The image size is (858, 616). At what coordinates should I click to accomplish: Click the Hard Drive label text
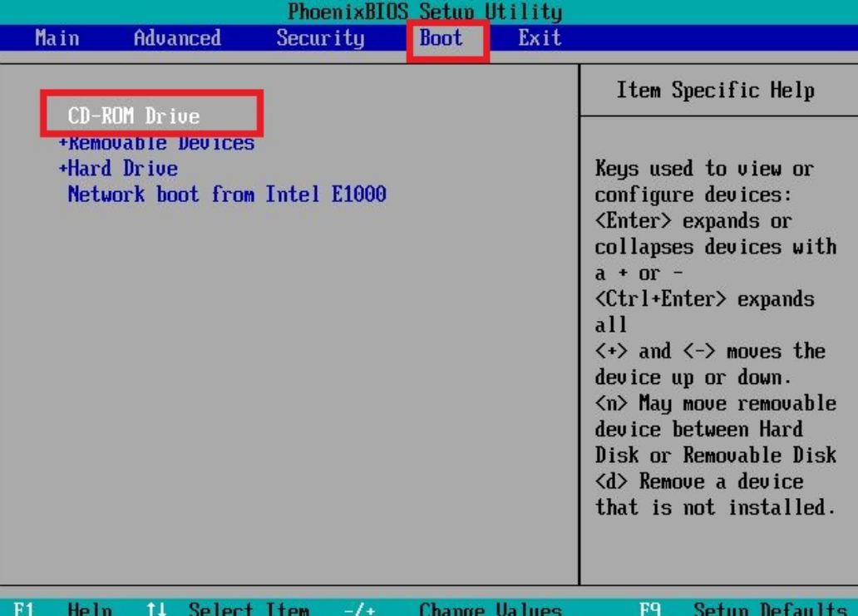[x=123, y=169]
